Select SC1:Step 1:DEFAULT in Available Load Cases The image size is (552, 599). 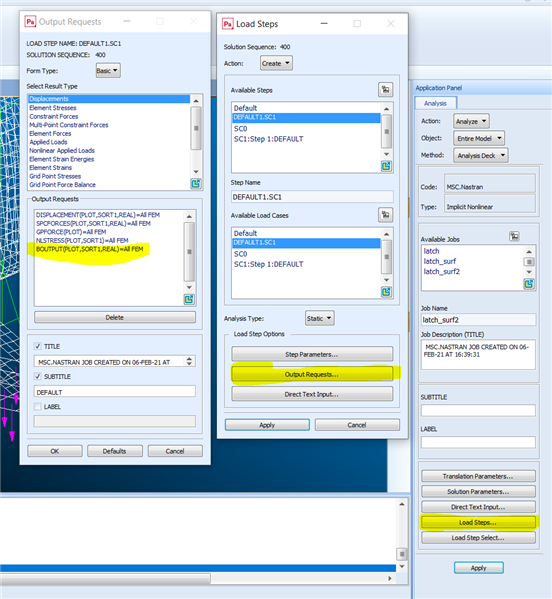click(306, 264)
